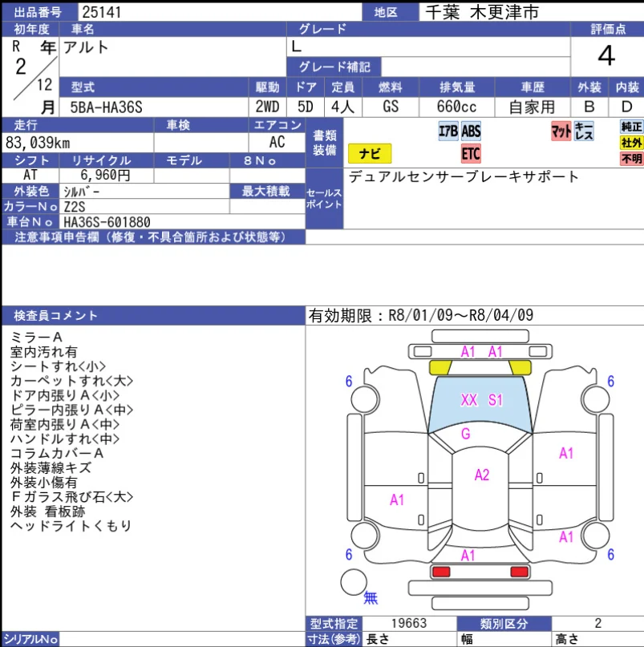Click the XX mark on the windshield
This screenshot has height=647, width=644.
coord(469,400)
